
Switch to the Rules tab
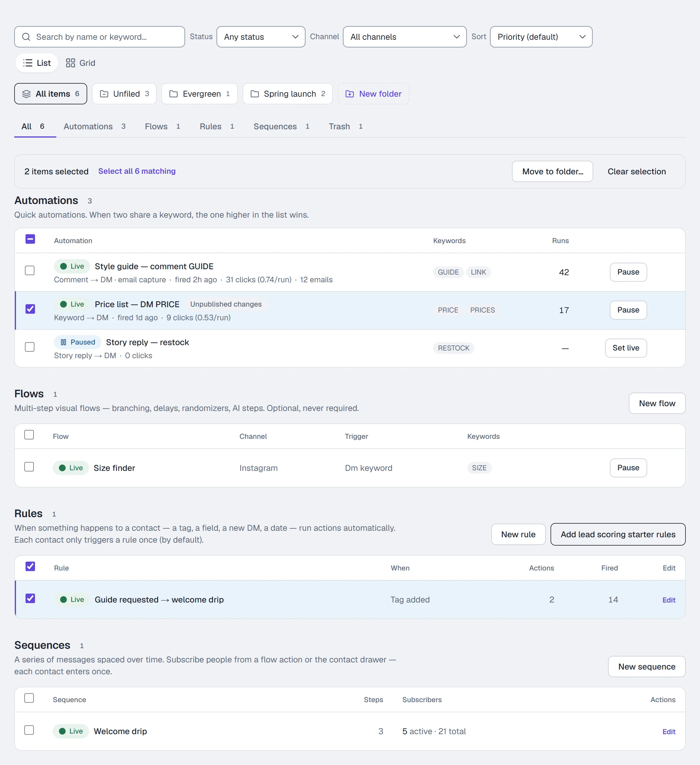click(x=217, y=126)
